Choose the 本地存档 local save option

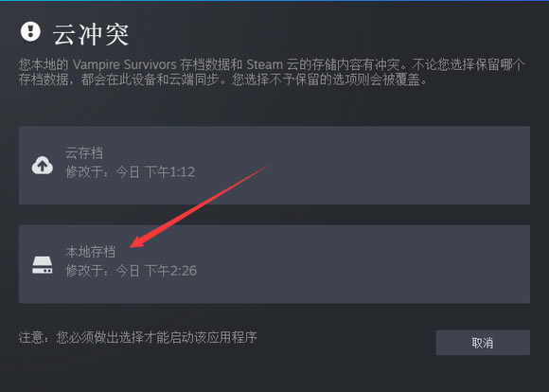click(274, 264)
